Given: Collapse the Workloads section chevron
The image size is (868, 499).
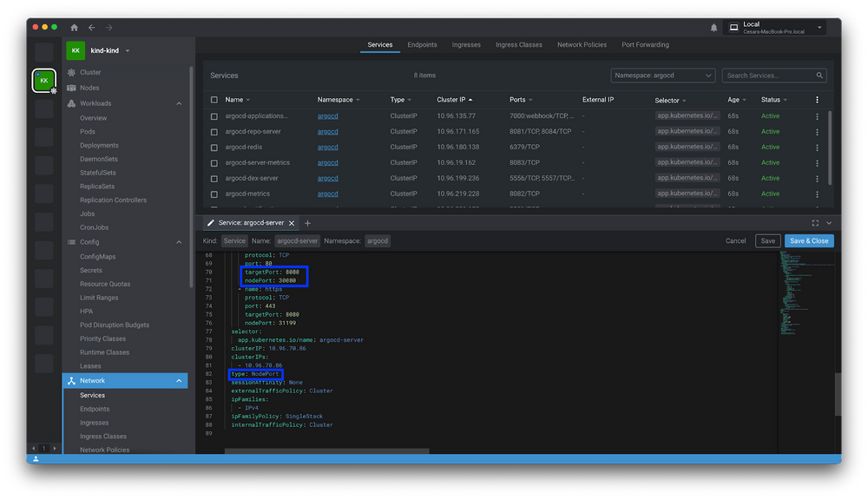Looking at the screenshot, I should (x=179, y=103).
